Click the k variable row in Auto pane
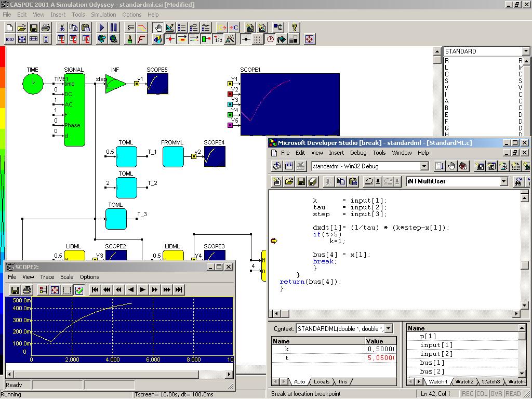Screen dimensions: 532x399 tap(334, 349)
